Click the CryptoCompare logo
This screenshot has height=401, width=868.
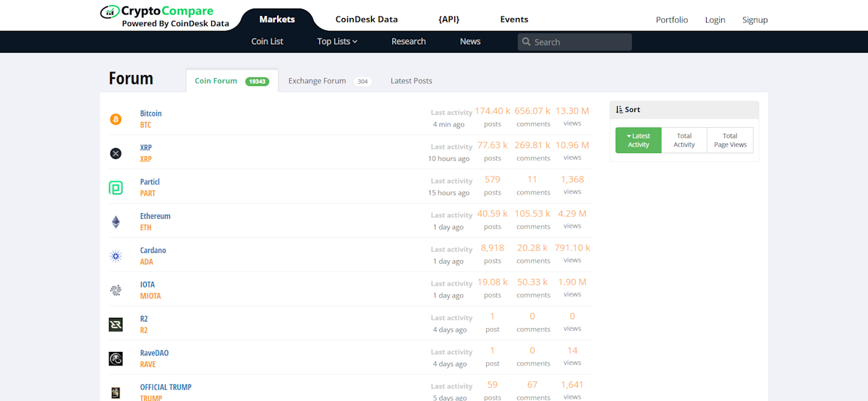pyautogui.click(x=166, y=16)
